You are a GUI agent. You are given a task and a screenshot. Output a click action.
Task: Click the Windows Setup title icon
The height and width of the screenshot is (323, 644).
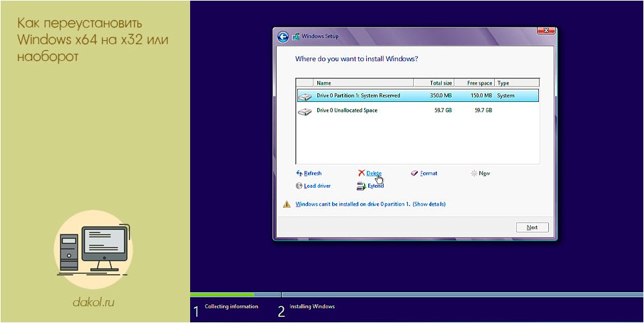(295, 37)
